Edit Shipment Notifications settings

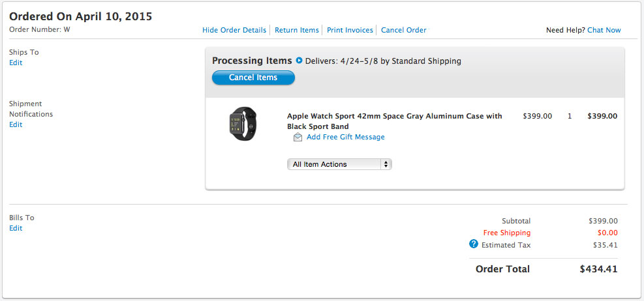[16, 124]
